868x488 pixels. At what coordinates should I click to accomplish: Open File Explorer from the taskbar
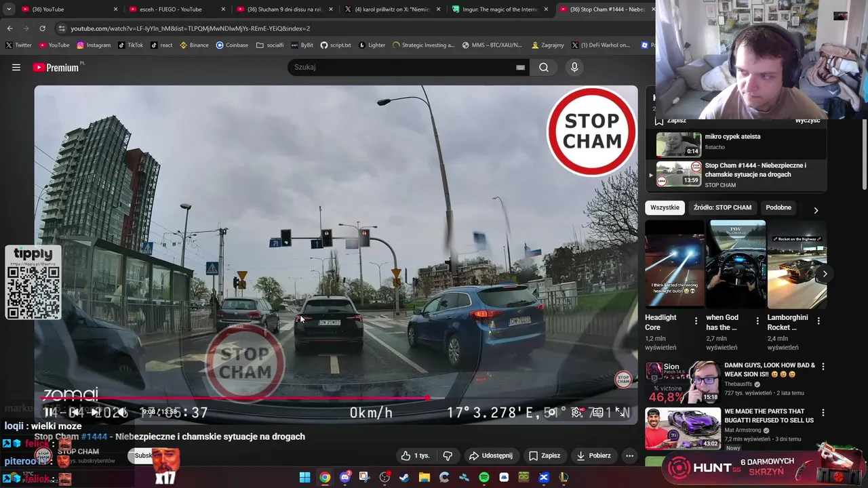(x=424, y=477)
